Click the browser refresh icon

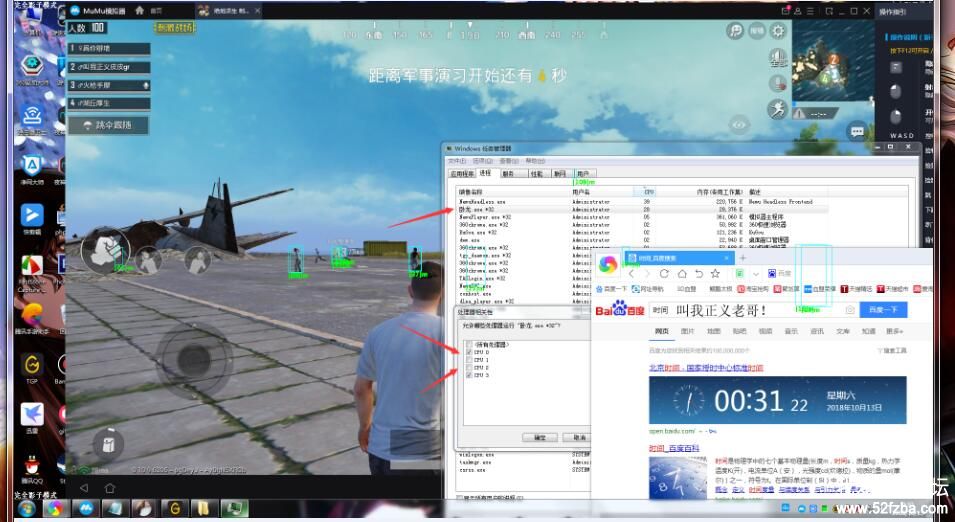[664, 273]
